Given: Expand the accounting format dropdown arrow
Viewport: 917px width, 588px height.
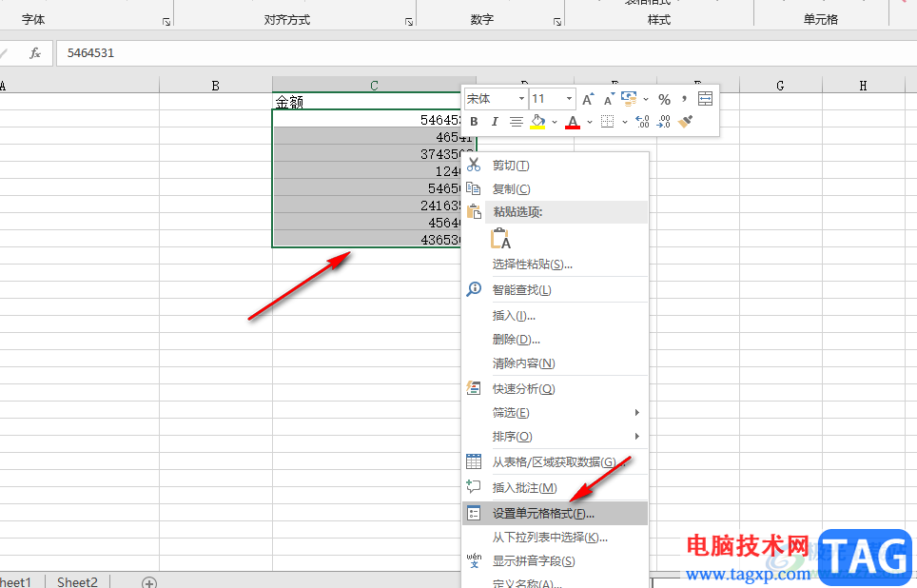Looking at the screenshot, I should tap(646, 100).
